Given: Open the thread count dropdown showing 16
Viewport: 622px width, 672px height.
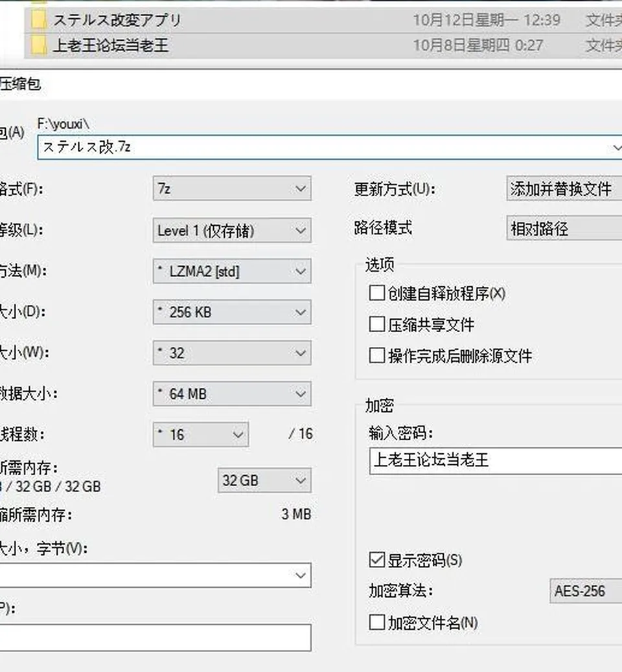Looking at the screenshot, I should [201, 434].
